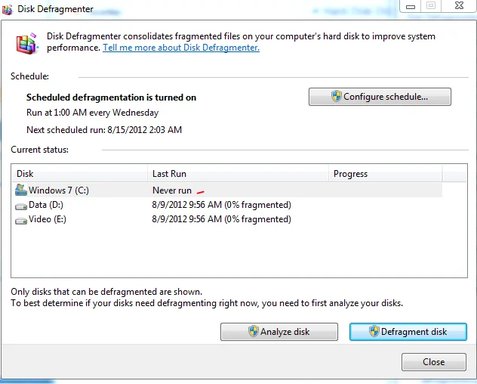Start Analyze disk
The image size is (477, 384).
click(x=279, y=332)
